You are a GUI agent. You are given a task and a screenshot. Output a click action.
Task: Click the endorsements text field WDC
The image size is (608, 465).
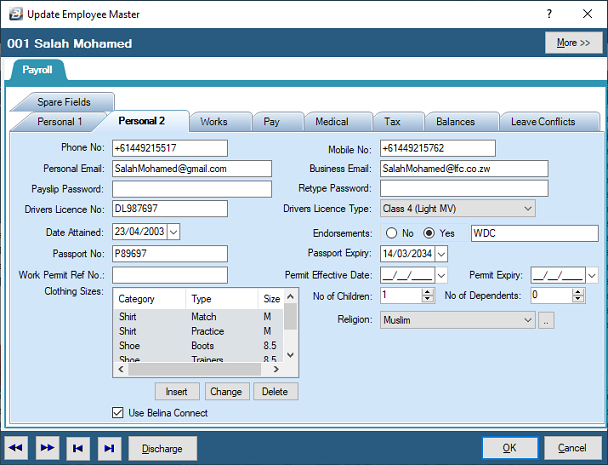[x=535, y=233]
